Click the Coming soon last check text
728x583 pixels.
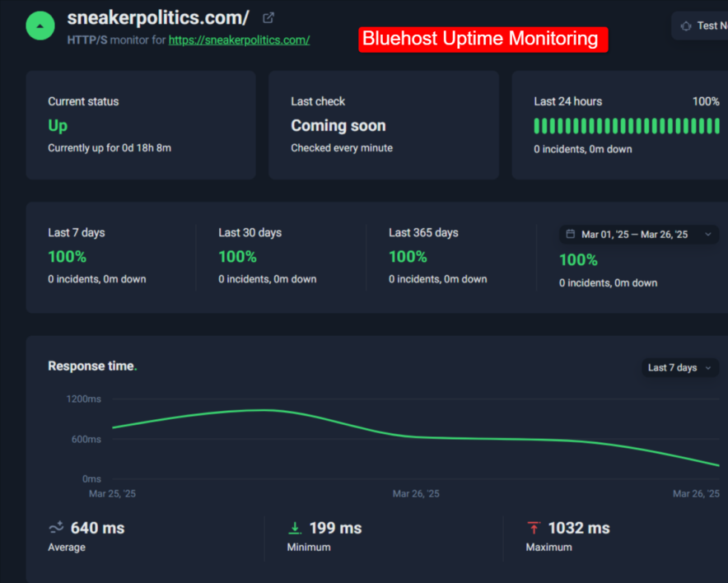coord(338,126)
